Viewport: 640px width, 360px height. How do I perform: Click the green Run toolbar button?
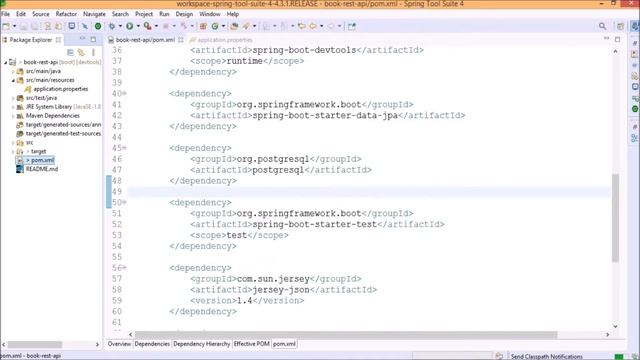click(129, 26)
